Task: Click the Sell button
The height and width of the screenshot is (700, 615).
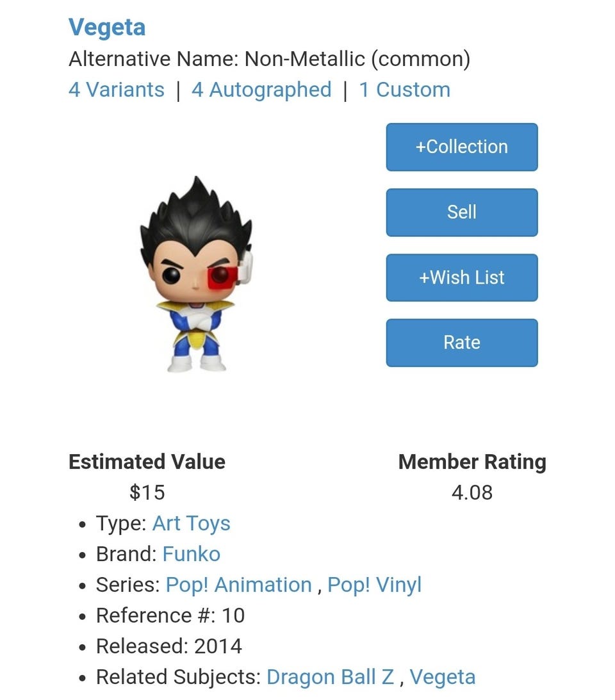Action: 462,213
